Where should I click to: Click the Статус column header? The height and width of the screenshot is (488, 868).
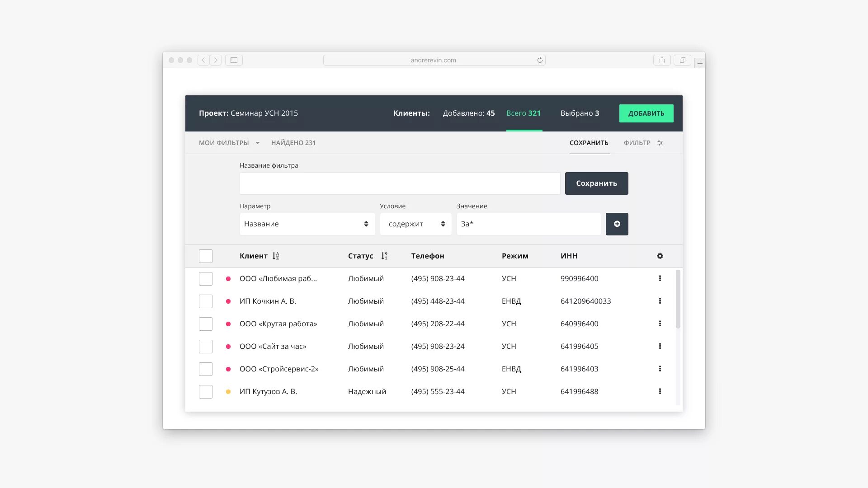pos(361,256)
